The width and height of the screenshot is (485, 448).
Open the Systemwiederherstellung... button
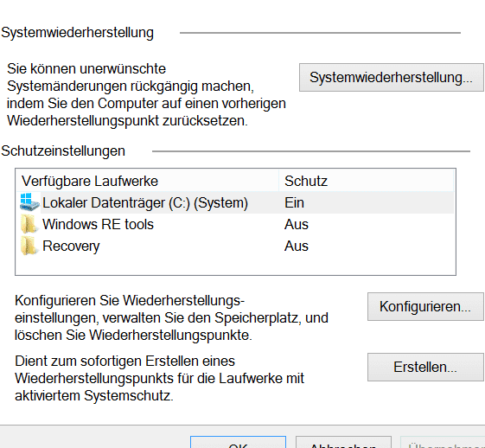pos(392,77)
